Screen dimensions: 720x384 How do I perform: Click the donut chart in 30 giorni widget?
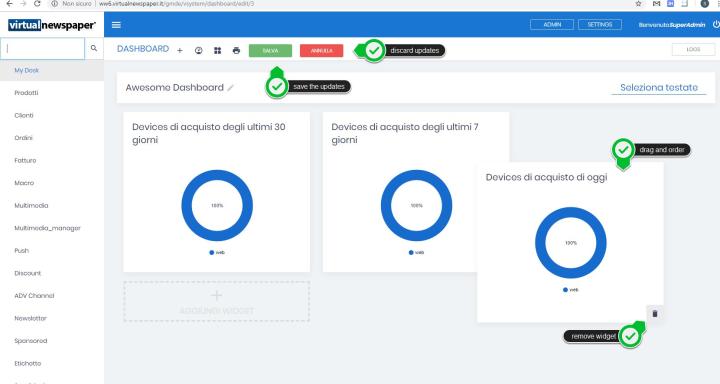pyautogui.click(x=217, y=205)
